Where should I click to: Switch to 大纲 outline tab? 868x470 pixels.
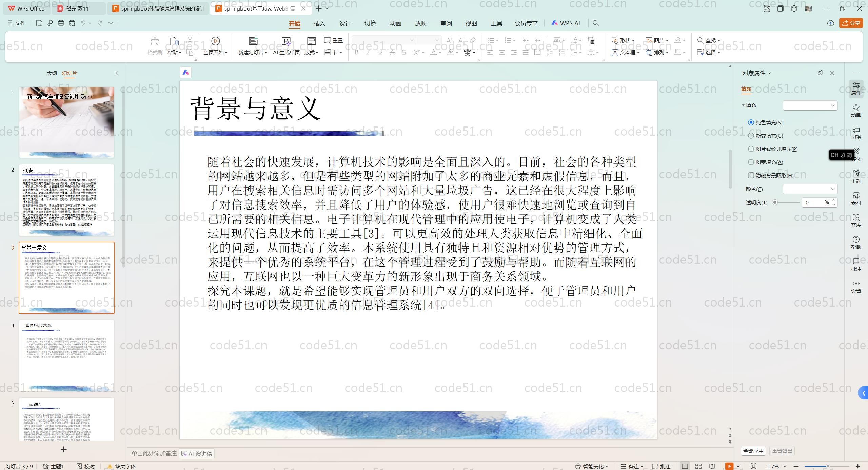point(52,73)
